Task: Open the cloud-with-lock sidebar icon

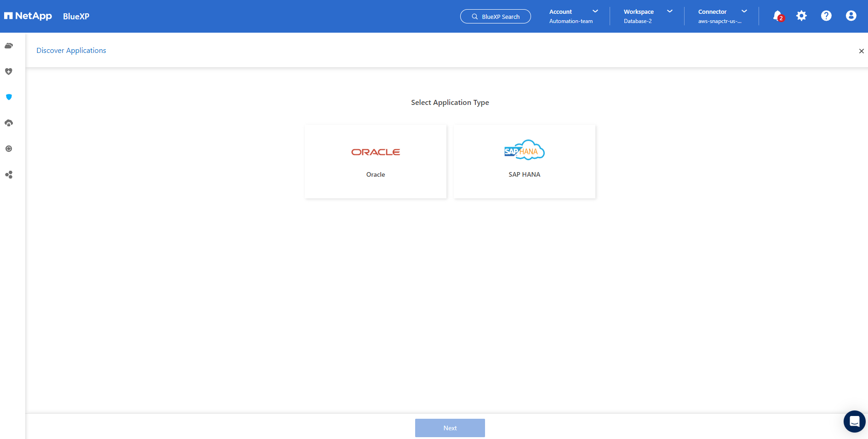Action: click(x=9, y=123)
